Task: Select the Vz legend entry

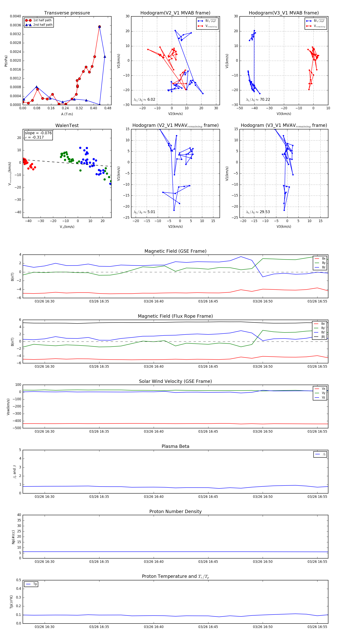Action: pyautogui.click(x=320, y=398)
